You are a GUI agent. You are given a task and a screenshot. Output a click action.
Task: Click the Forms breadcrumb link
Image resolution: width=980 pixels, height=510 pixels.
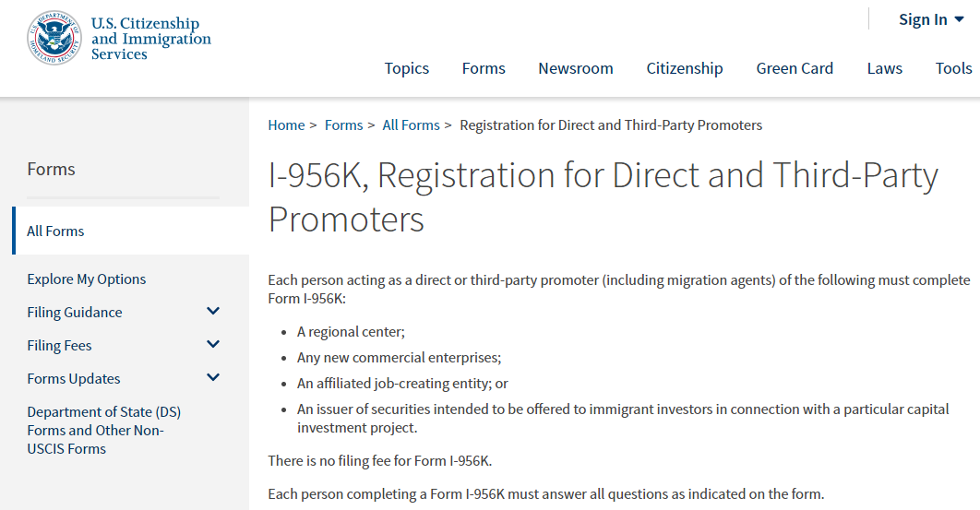344,125
